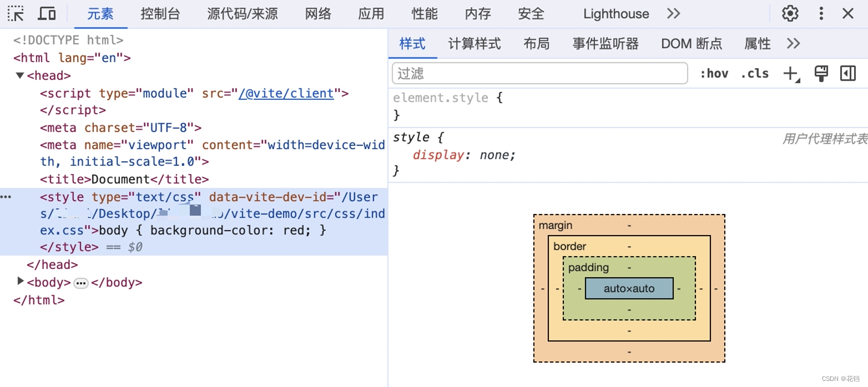Click the closing </script> tag line
The width and height of the screenshot is (868, 387).
coord(73,110)
